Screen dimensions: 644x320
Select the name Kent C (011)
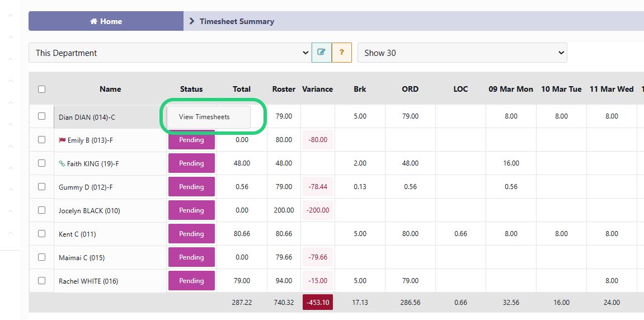pyautogui.click(x=77, y=234)
